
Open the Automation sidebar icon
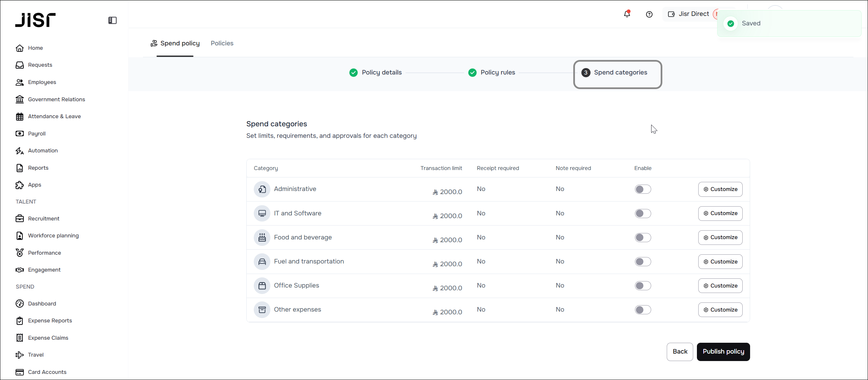(x=20, y=151)
